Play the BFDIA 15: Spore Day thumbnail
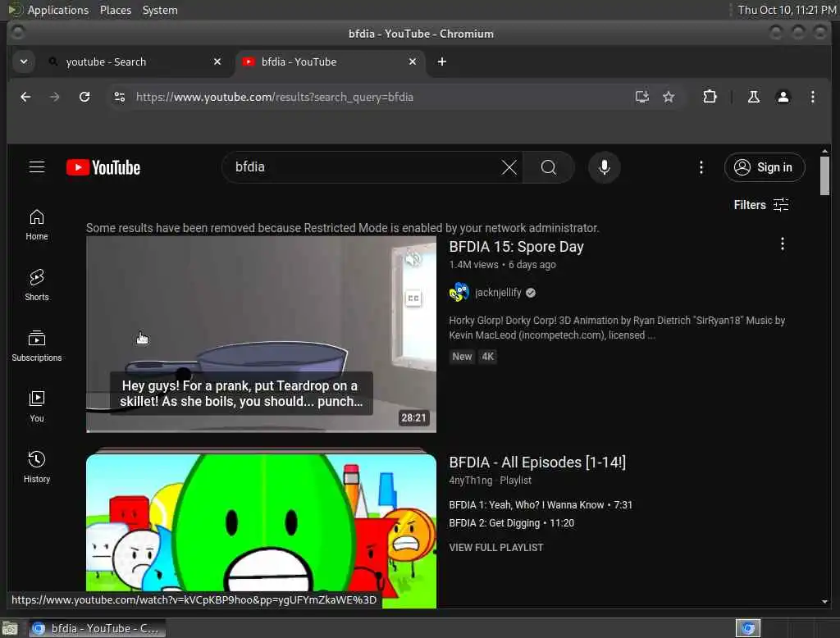This screenshot has height=638, width=840. click(261, 335)
